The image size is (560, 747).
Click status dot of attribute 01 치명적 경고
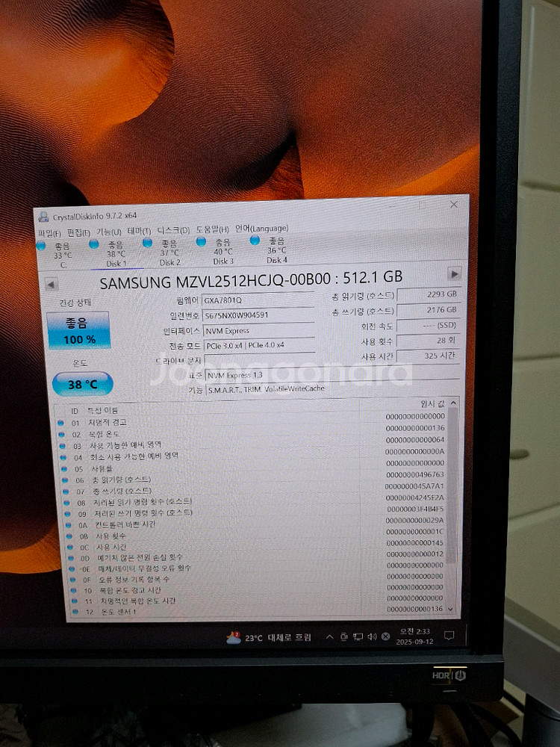[x=60, y=423]
